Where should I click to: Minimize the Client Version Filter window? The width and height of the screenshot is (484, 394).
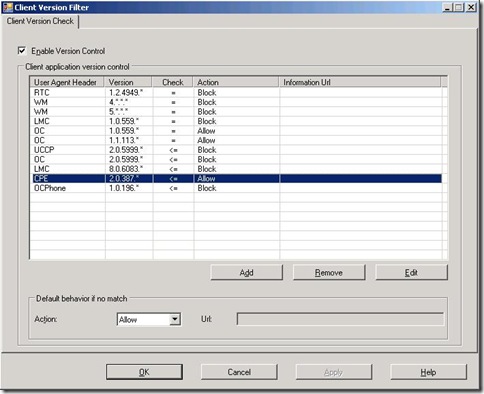pyautogui.click(x=448, y=7)
